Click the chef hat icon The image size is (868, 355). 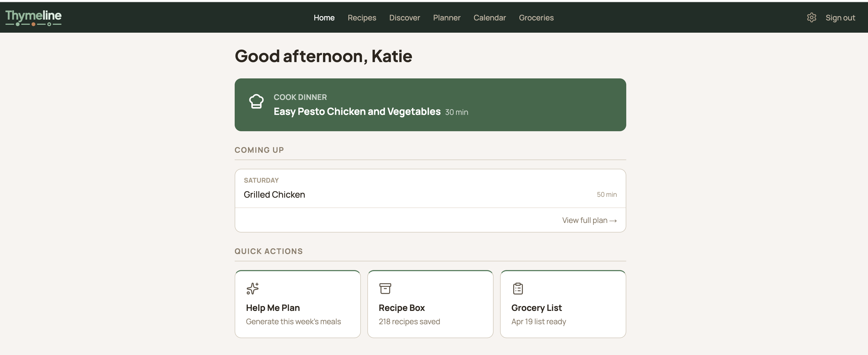(x=256, y=101)
